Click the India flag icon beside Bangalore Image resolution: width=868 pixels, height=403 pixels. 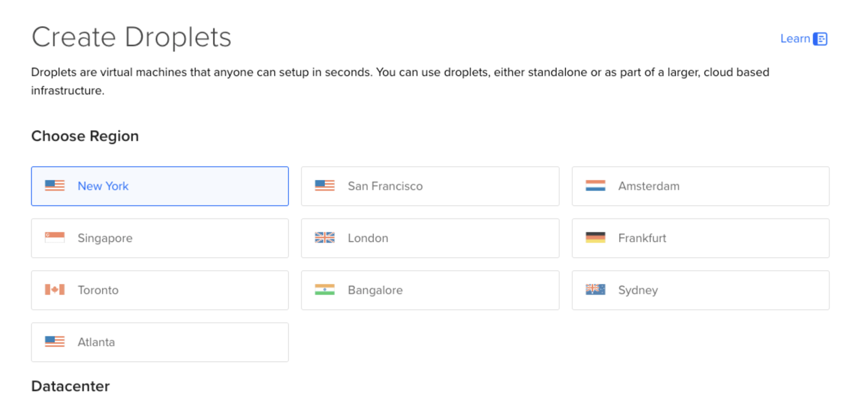324,290
